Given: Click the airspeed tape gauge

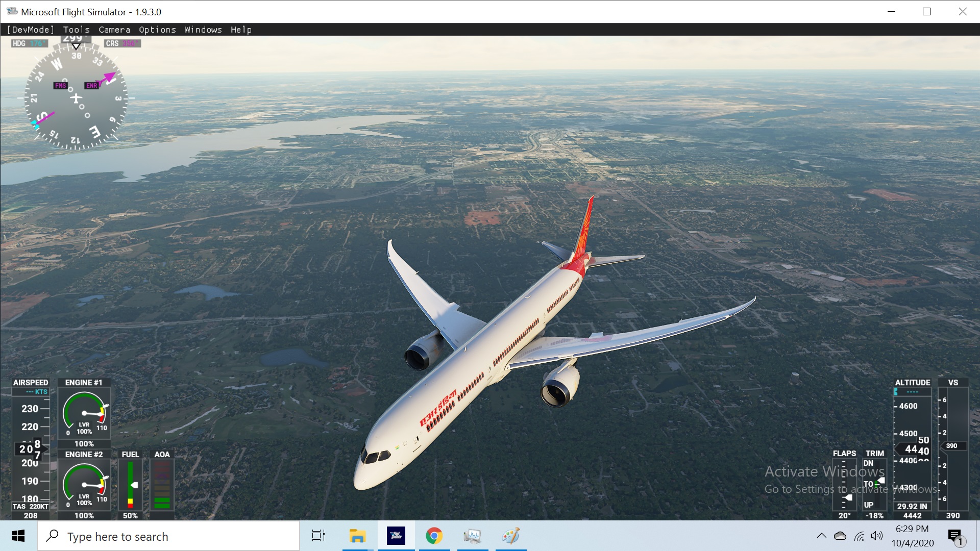Looking at the screenshot, I should point(31,449).
